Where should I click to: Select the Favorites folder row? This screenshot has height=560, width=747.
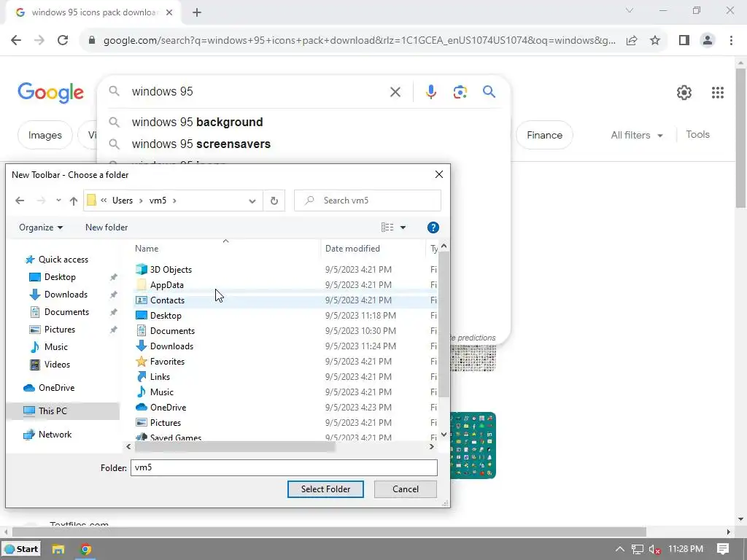[285, 362]
